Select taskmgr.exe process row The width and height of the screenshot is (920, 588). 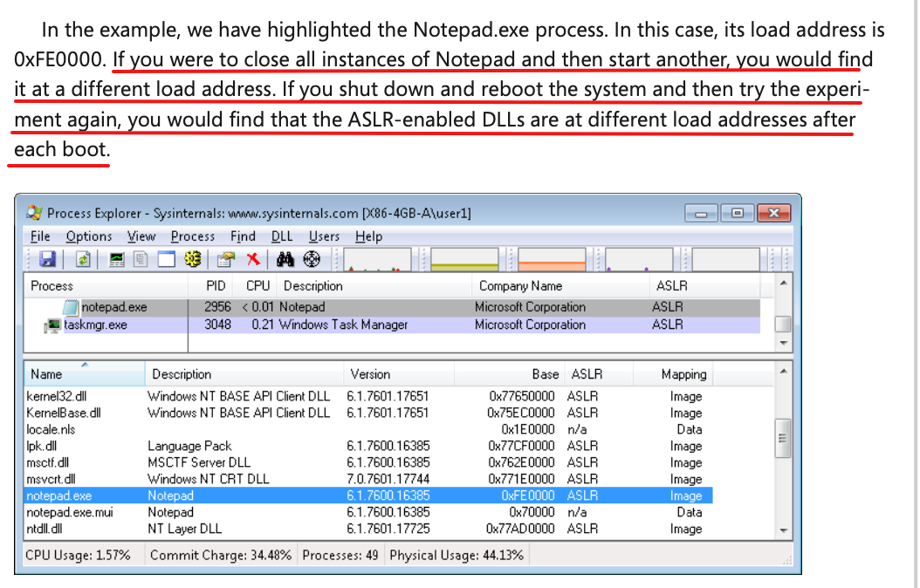tap(392, 325)
